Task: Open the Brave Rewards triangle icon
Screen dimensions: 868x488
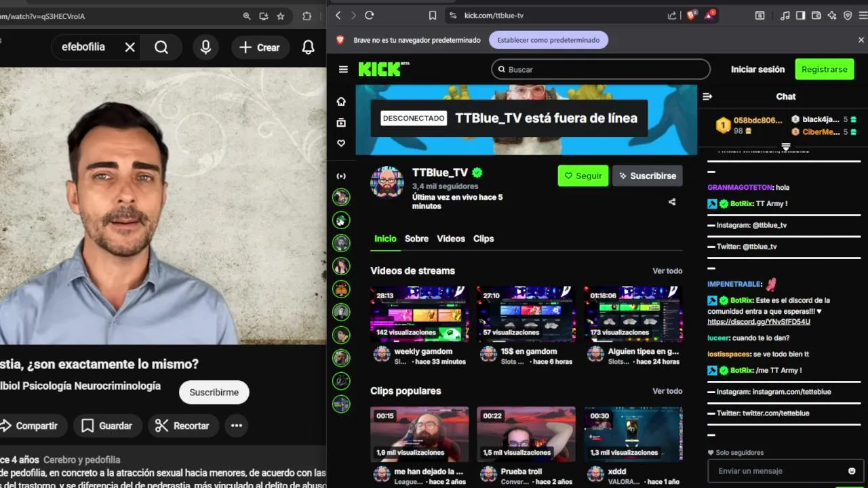Action: (709, 15)
